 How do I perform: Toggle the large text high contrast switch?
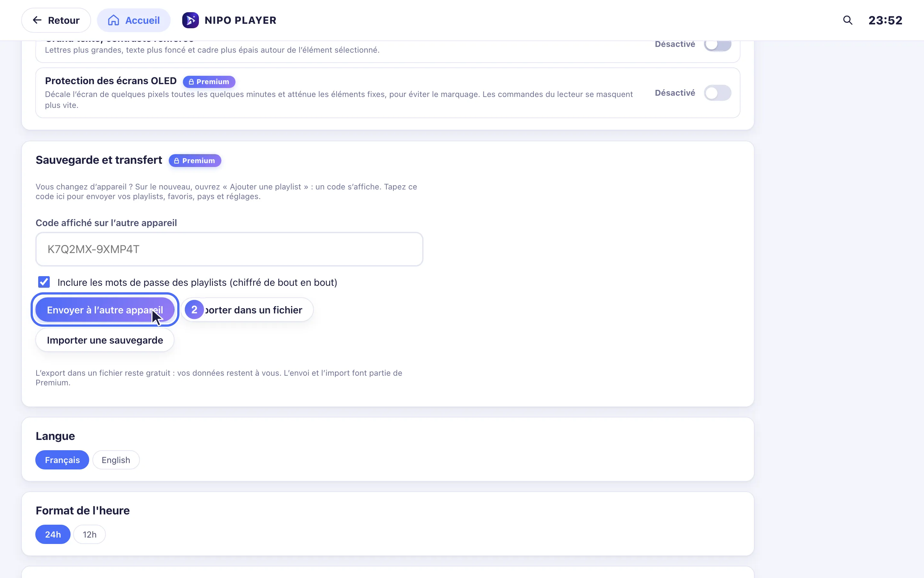pos(717,45)
